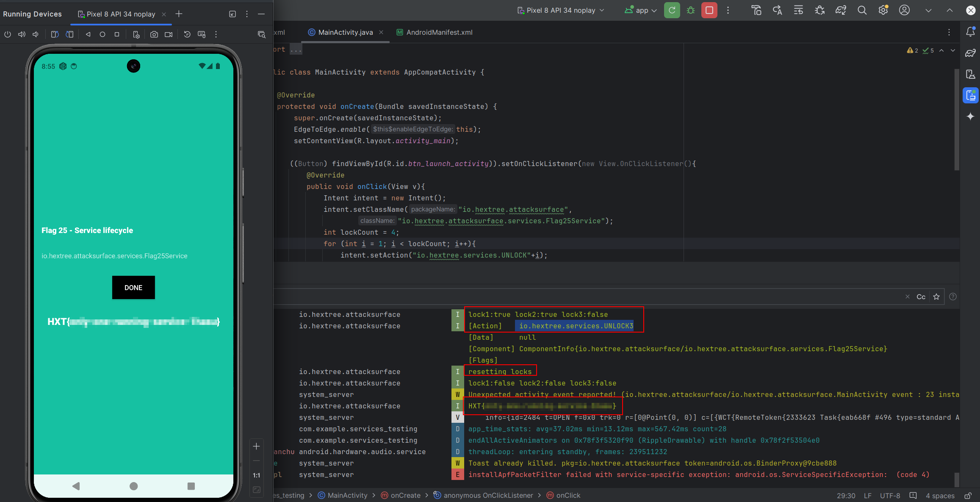Clear the Logcat filter text
The height and width of the screenshot is (502, 980).
908,297
